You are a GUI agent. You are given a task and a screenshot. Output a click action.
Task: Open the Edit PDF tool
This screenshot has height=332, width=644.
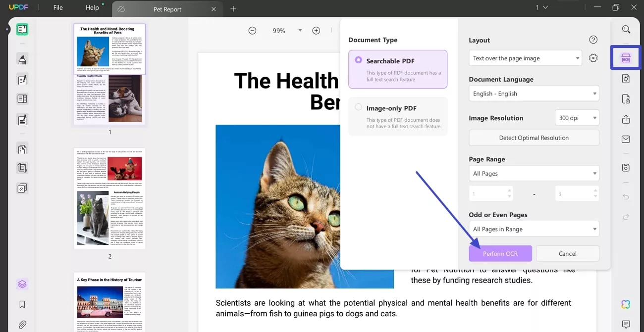pyautogui.click(x=22, y=79)
